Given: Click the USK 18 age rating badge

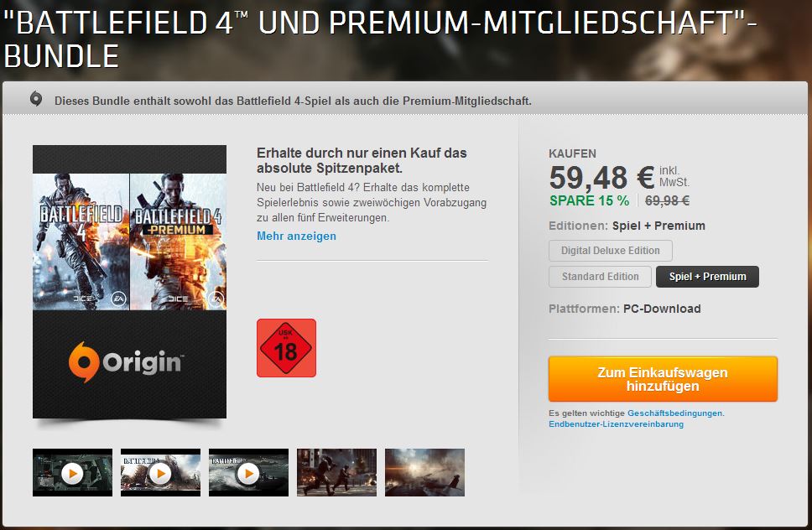Looking at the screenshot, I should (286, 348).
